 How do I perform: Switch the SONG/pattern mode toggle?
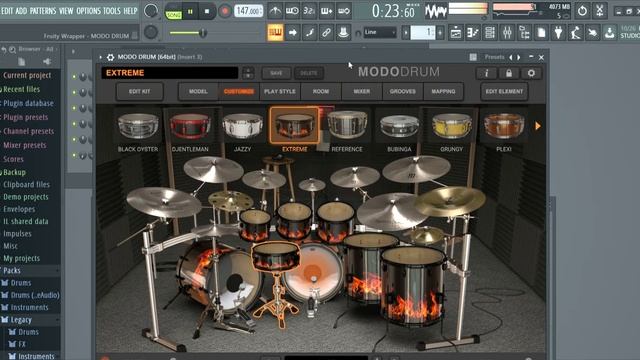click(x=173, y=12)
